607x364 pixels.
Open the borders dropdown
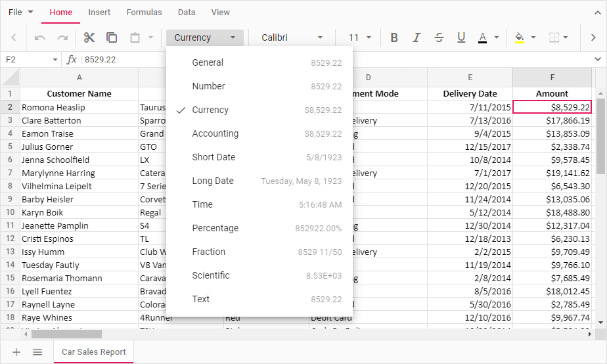click(558, 37)
